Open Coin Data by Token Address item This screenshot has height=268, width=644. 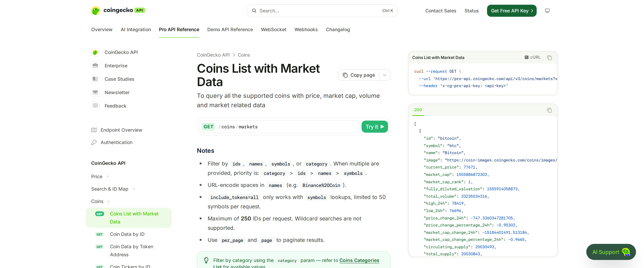pos(131,251)
